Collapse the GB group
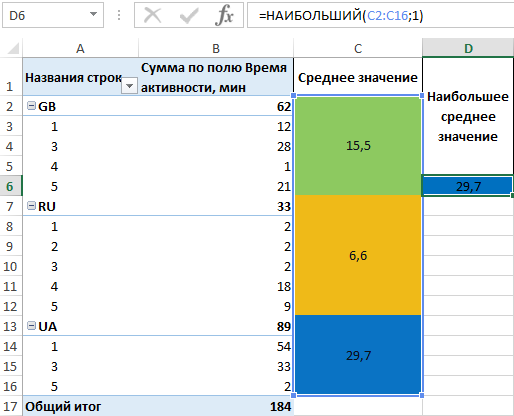Screen dimensions: 514x416 pyautogui.click(x=31, y=106)
